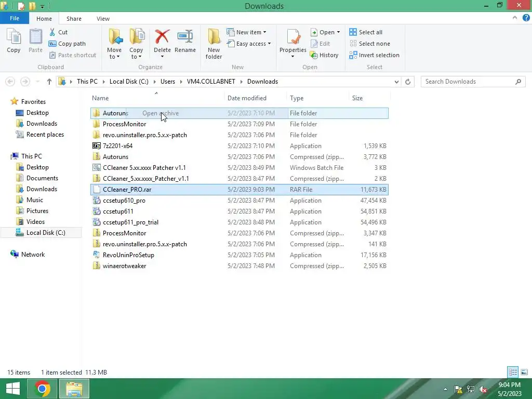Select CCleaner 5.xx.xxxx Patcher v1.1 batch file
Viewport: 532px width, 399px height.
239,168
